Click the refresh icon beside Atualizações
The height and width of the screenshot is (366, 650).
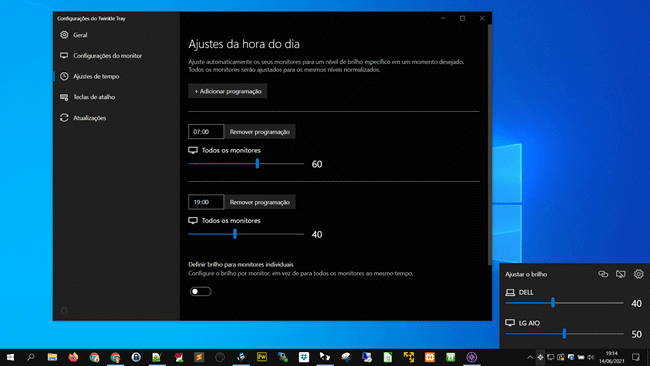(x=64, y=118)
